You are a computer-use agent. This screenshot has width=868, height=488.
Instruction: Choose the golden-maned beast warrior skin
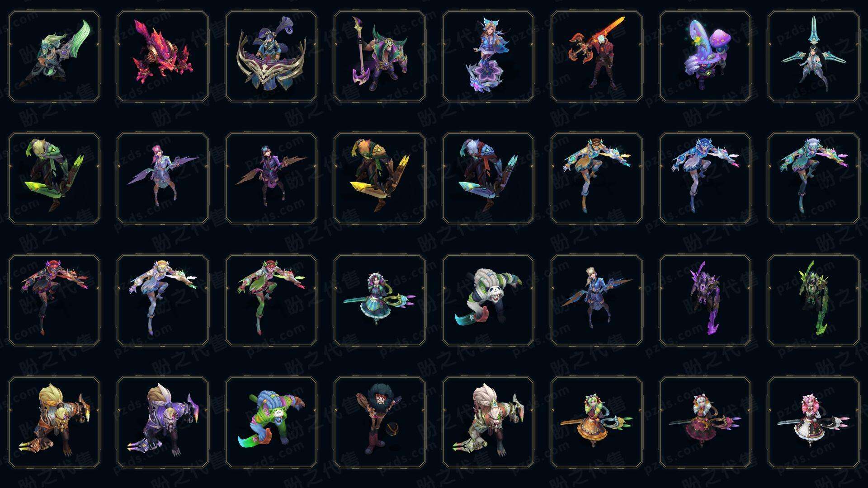54,422
